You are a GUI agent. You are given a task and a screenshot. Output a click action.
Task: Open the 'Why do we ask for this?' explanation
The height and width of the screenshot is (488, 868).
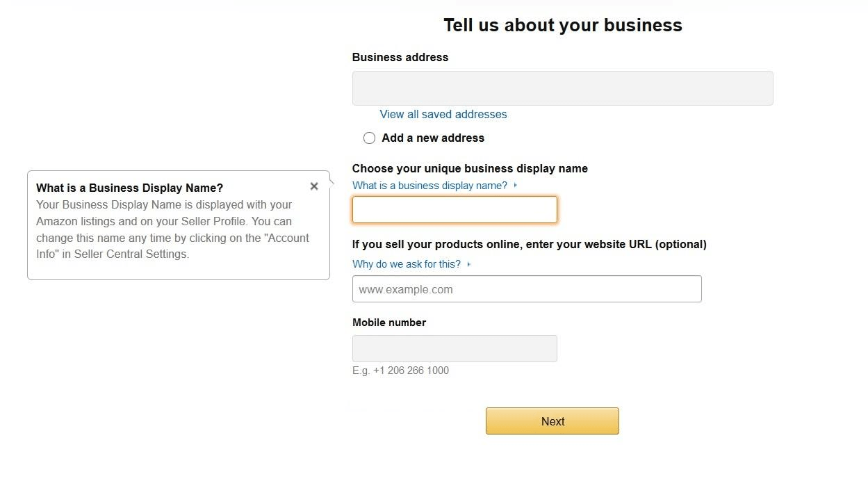[x=407, y=264]
